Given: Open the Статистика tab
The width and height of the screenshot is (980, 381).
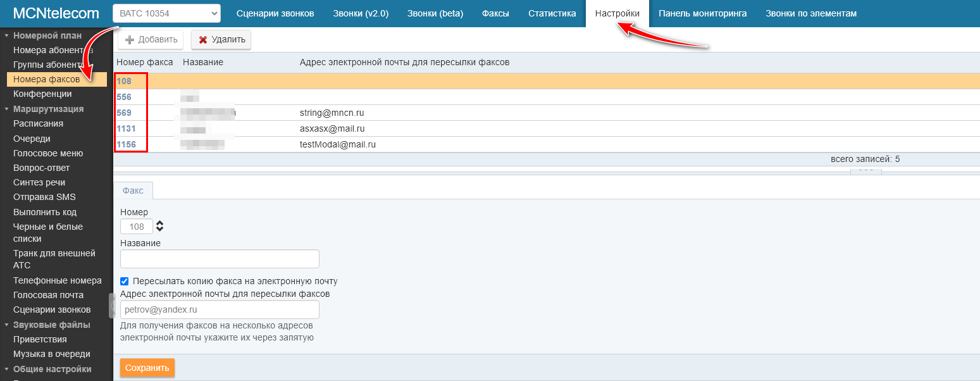Looking at the screenshot, I should [x=552, y=13].
